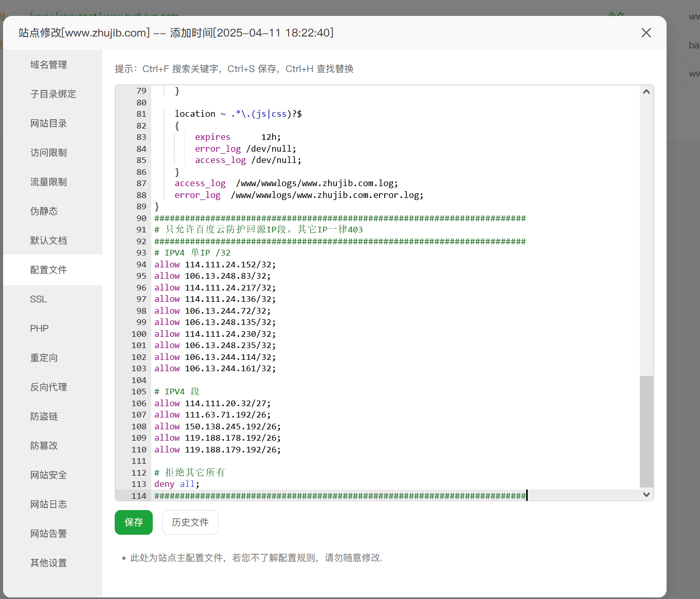Click 'error_log /dev/null;' line 84
This screenshot has height=599, width=700.
click(246, 149)
